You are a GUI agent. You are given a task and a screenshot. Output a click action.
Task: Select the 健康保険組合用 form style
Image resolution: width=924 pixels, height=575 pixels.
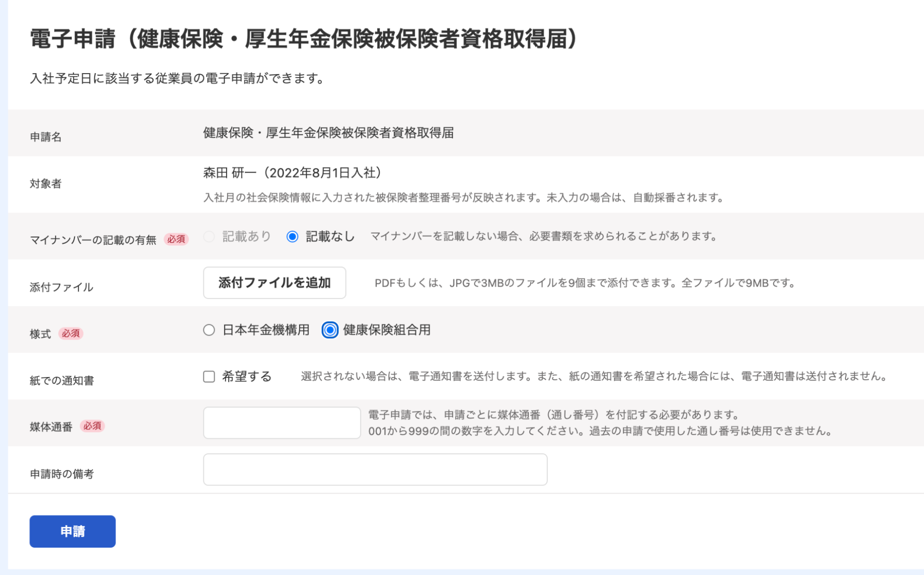[329, 330]
